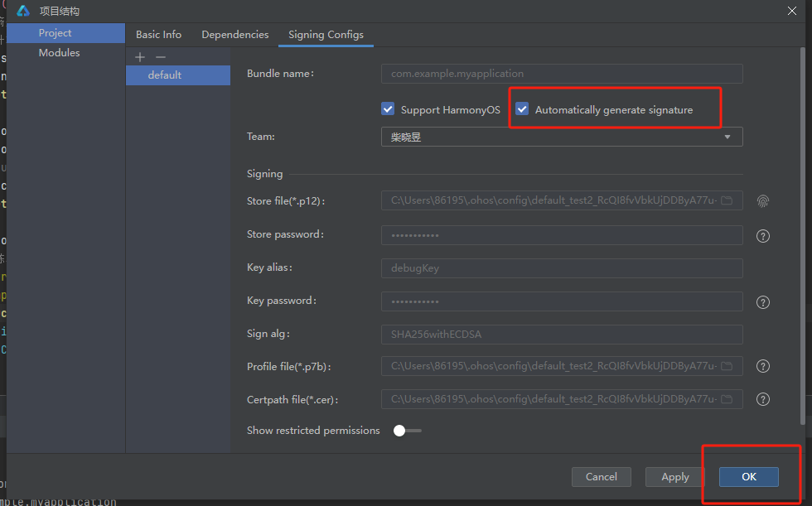Select the default signing config
This screenshot has height=506, width=812.
point(178,75)
